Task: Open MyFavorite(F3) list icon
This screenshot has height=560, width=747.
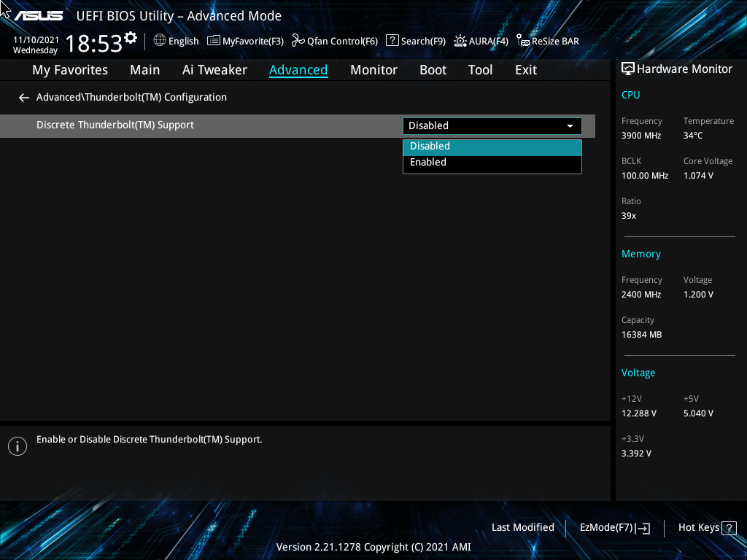Action: pos(214,41)
